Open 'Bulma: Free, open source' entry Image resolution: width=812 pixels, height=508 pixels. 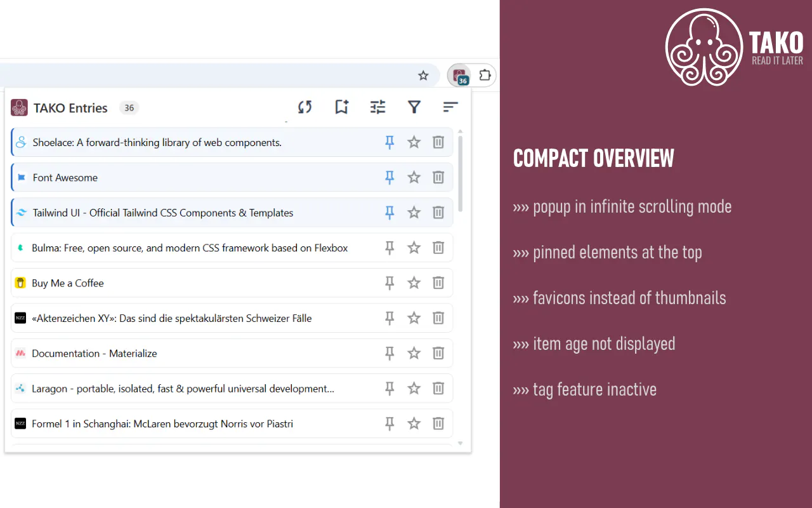point(190,248)
